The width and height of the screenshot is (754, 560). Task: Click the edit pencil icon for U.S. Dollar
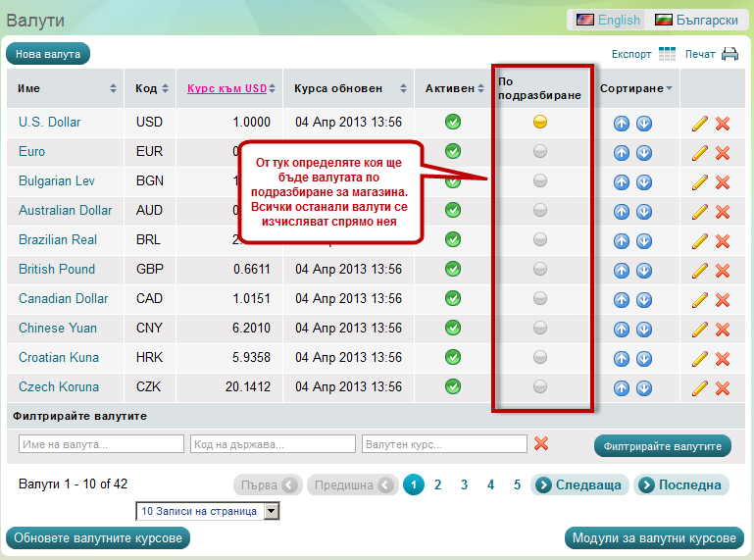tap(699, 123)
